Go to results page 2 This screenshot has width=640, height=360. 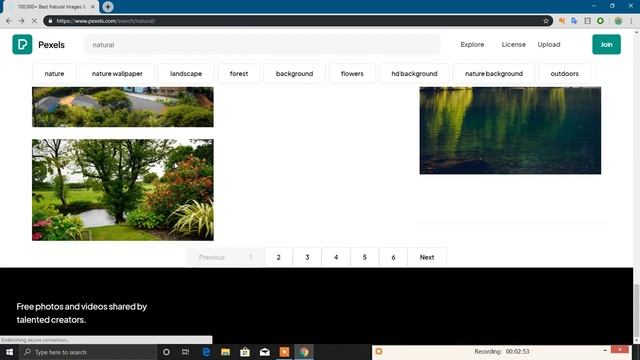pyautogui.click(x=278, y=257)
